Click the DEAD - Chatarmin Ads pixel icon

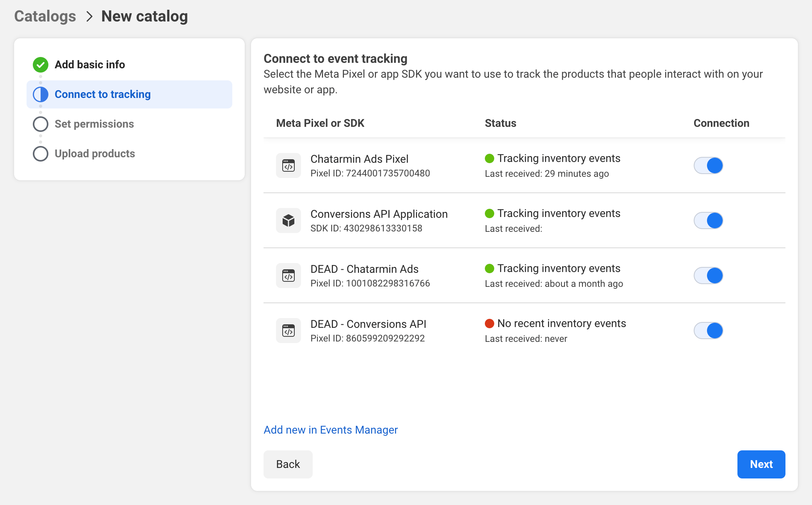pos(288,276)
